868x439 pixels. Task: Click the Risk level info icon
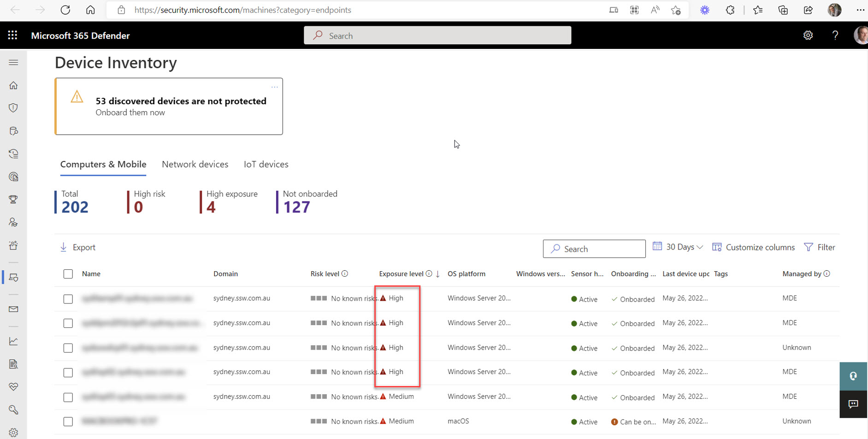pyautogui.click(x=345, y=273)
